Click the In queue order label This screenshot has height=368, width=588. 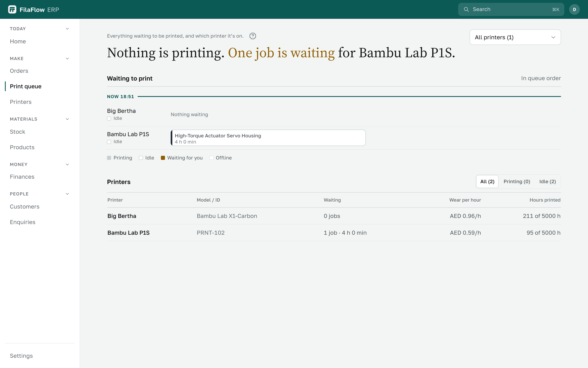541,78
